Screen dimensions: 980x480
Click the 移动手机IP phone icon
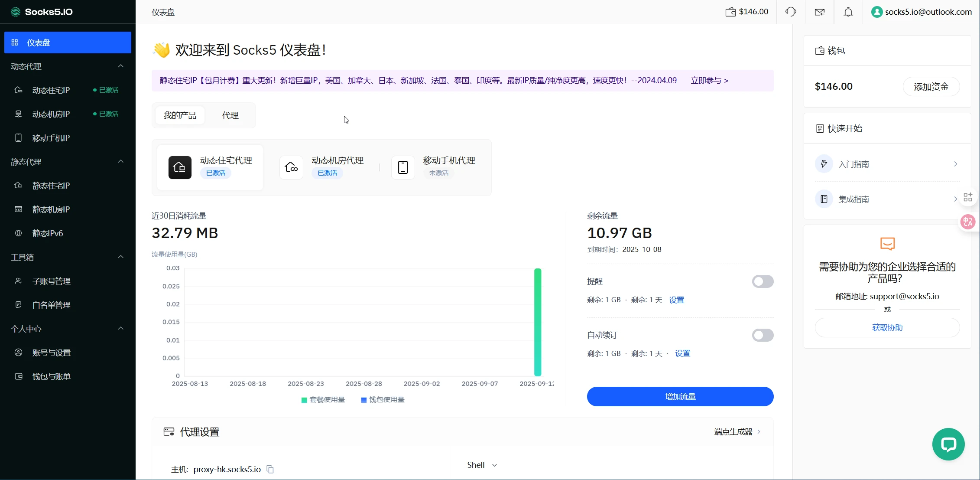click(18, 138)
